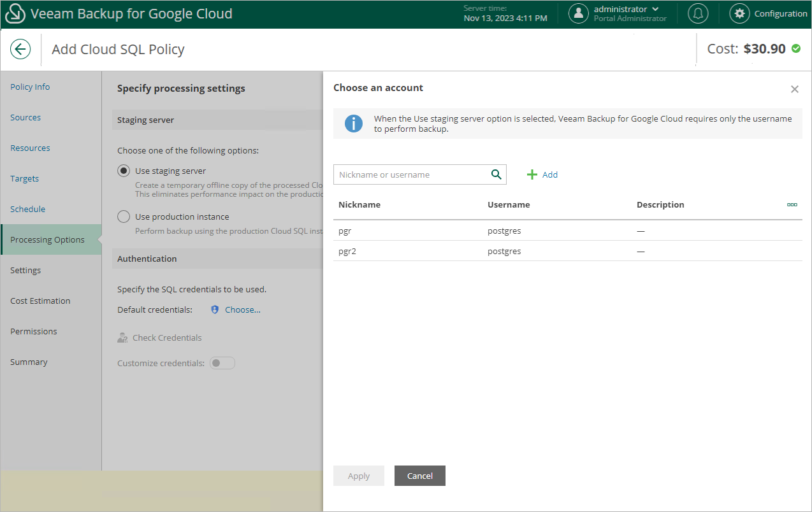812x512 pixels.
Task: Sort accounts by Nickname column header
Action: click(359, 205)
